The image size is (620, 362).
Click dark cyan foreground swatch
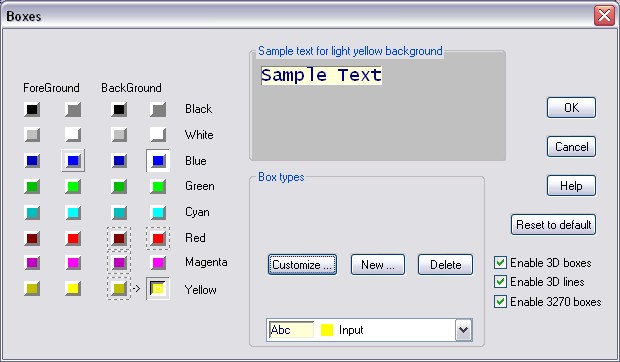pyautogui.click(x=32, y=213)
